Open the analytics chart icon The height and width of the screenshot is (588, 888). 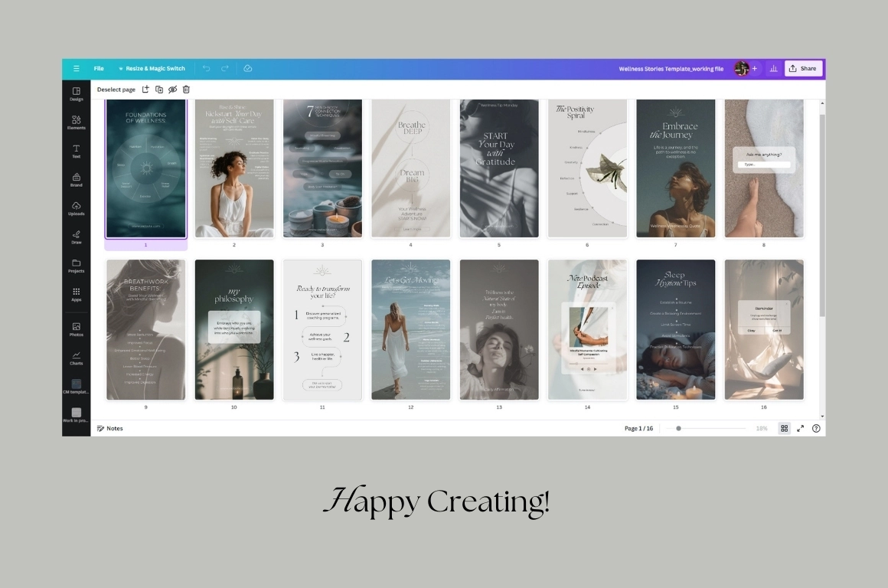[x=773, y=69]
